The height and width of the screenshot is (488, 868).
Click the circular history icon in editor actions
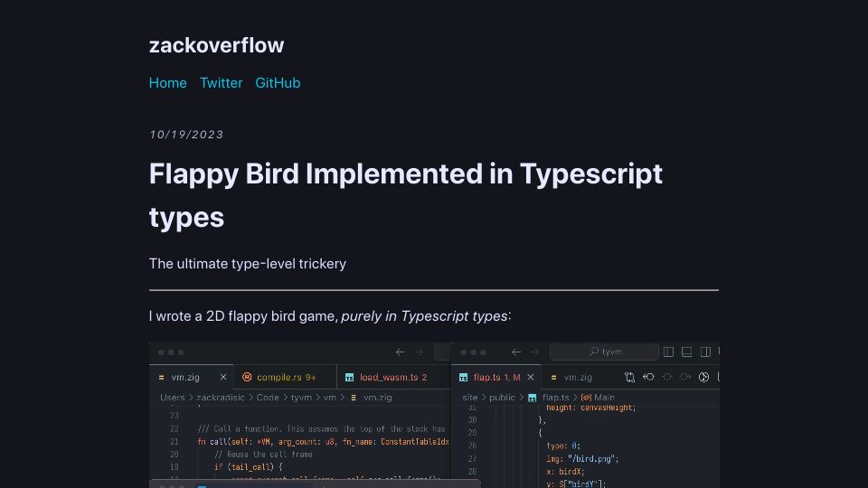703,378
